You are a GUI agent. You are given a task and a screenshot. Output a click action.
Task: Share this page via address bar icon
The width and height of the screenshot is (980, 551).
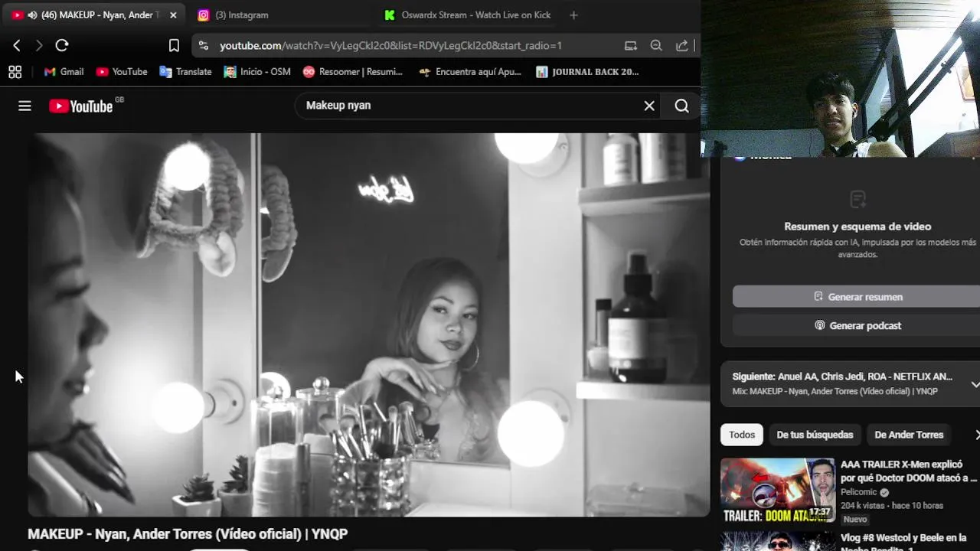(x=681, y=46)
